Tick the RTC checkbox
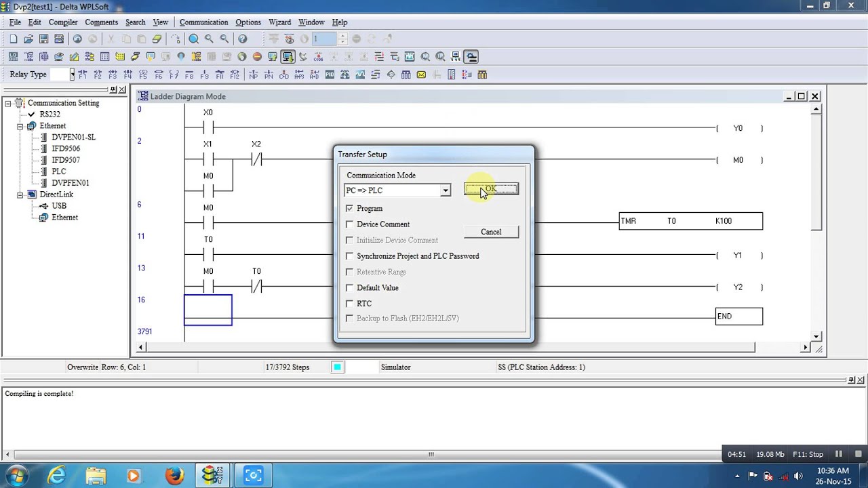The width and height of the screenshot is (868, 488). [349, 304]
